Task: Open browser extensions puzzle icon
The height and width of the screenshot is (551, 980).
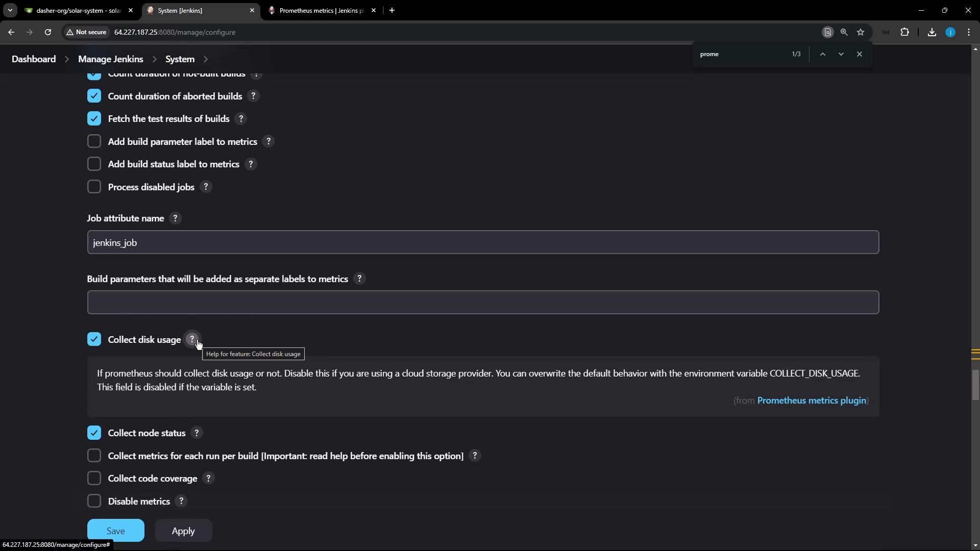Action: (x=904, y=32)
